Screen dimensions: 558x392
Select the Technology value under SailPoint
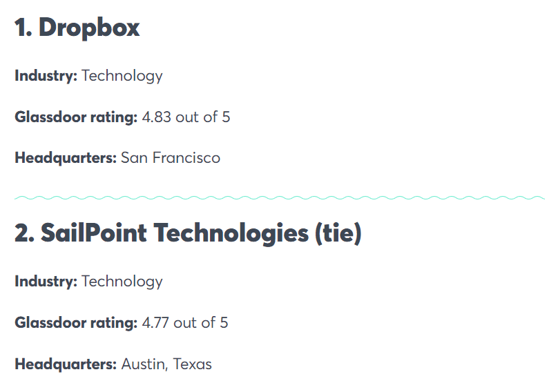click(122, 282)
